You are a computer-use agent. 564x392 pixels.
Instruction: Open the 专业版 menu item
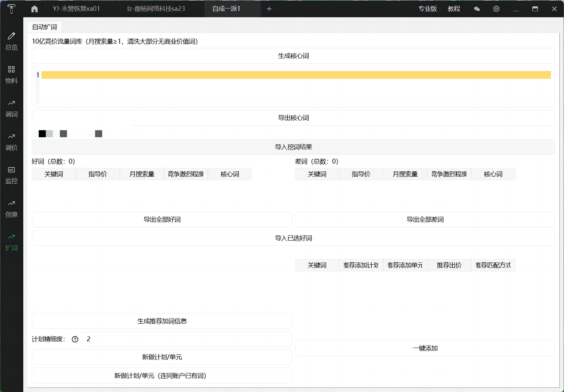428,9
